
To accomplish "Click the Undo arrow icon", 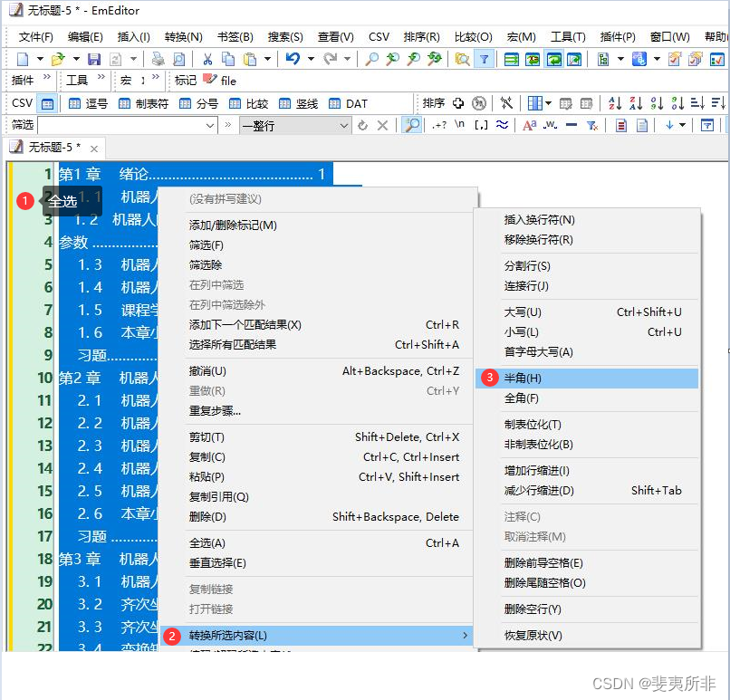I will (293, 59).
